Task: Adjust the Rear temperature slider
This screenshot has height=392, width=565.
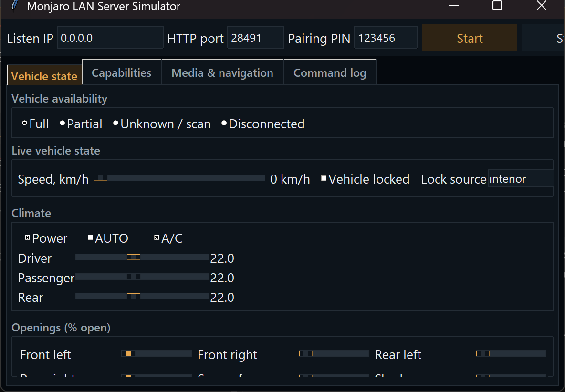Action: click(x=142, y=296)
